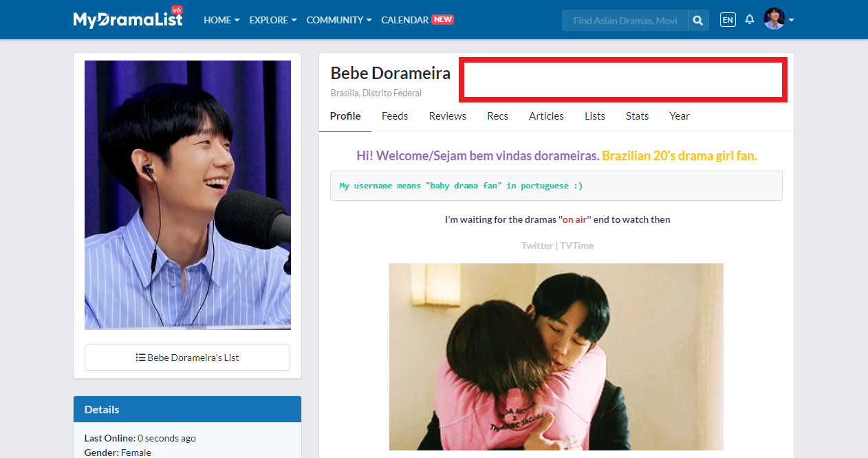This screenshot has height=458, width=868.
Task: Click the Brasília, Distrito Federal location text
Action: 376,93
